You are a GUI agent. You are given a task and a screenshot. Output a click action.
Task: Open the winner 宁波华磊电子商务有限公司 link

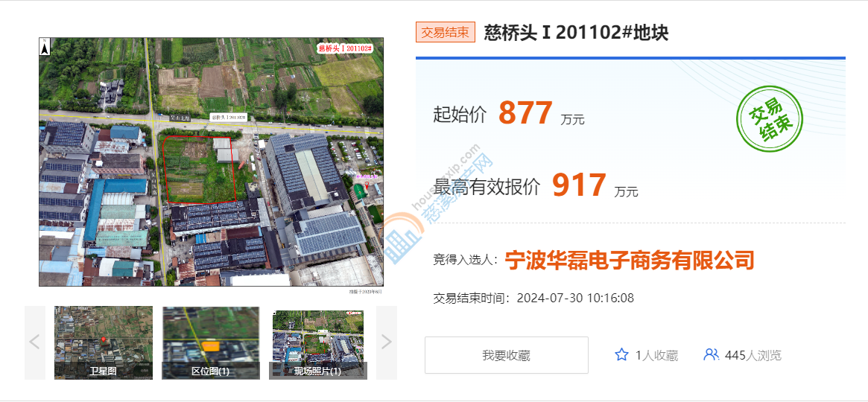point(630,260)
